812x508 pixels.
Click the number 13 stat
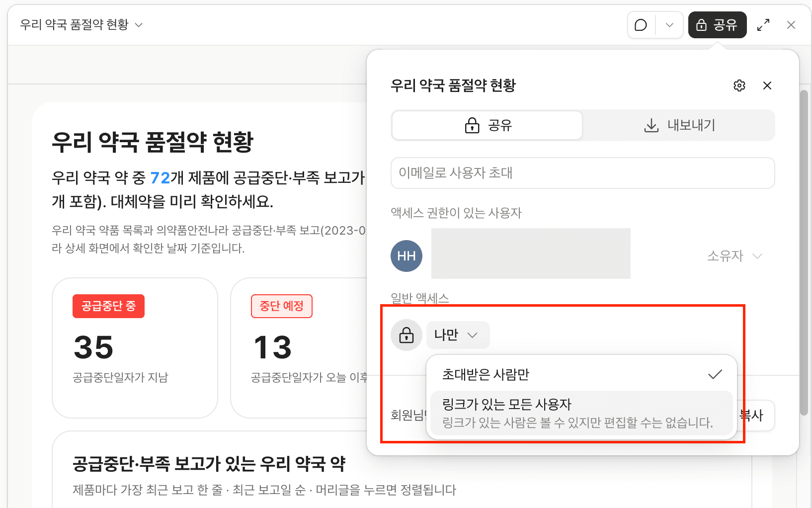tap(272, 347)
